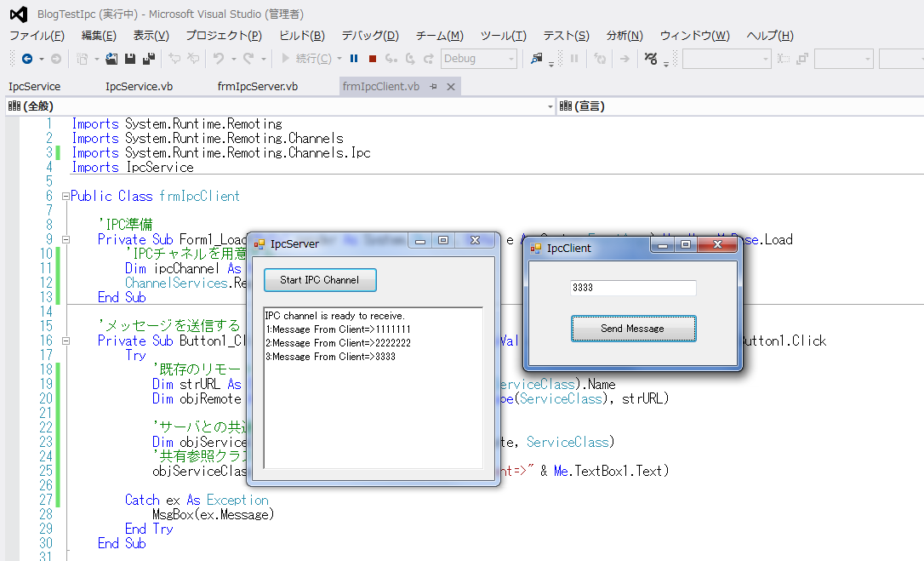Click the IpcClient window title bar icon
This screenshot has width=924, height=561.
coord(536,249)
